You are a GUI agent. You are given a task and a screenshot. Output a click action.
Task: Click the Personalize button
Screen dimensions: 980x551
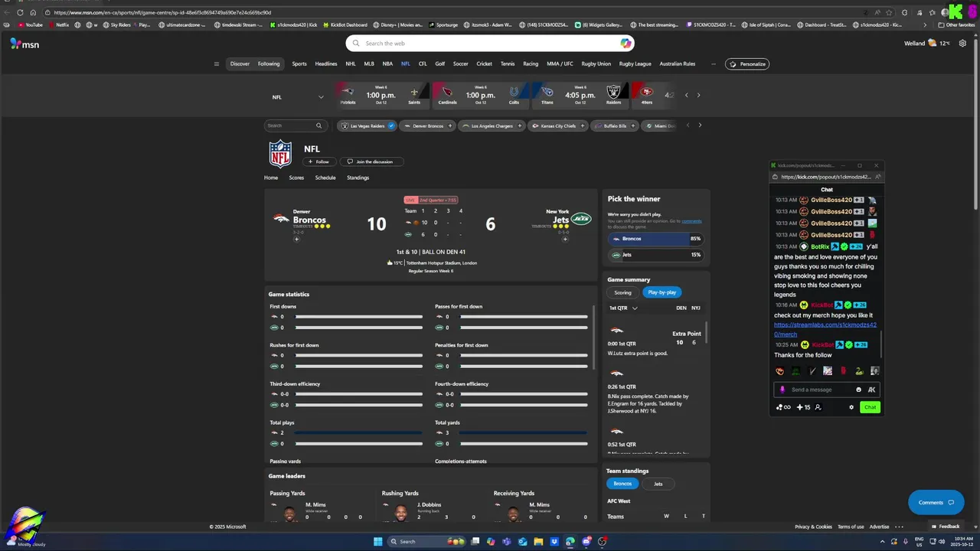[747, 64]
